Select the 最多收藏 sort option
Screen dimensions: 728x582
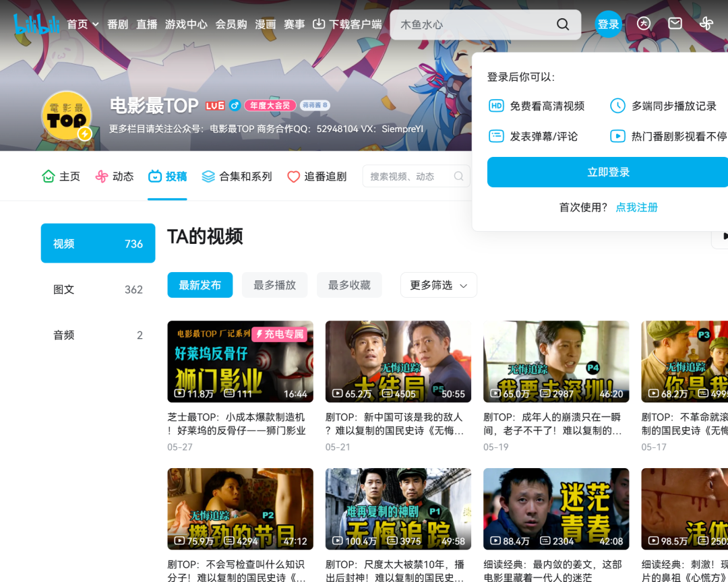350,285
